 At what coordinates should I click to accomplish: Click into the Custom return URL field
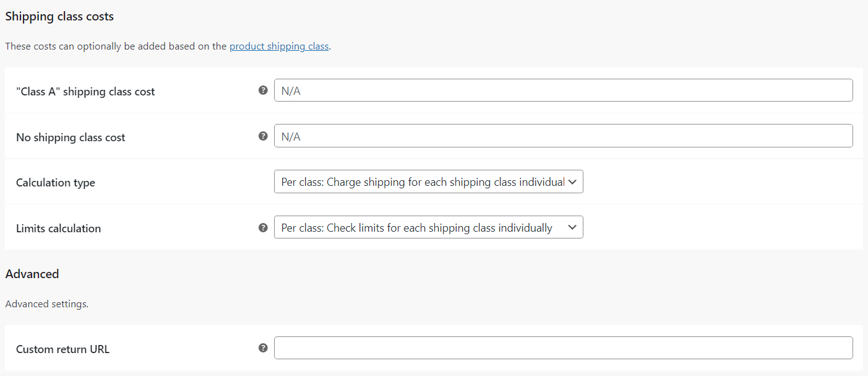(563, 348)
